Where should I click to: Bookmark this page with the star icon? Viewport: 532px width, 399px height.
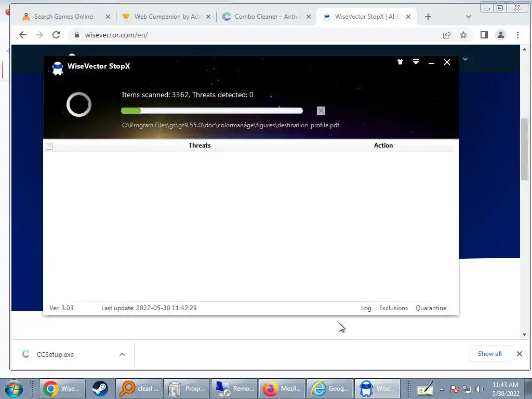[463, 35]
